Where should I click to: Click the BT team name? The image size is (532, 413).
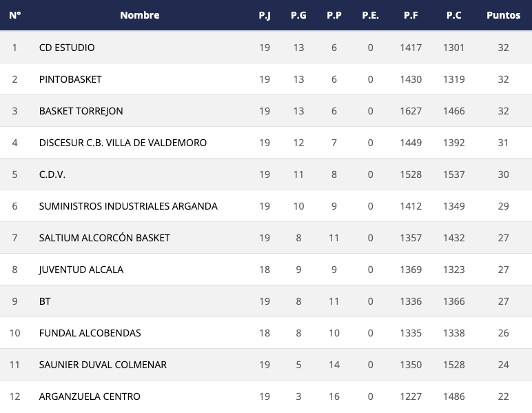click(x=45, y=301)
